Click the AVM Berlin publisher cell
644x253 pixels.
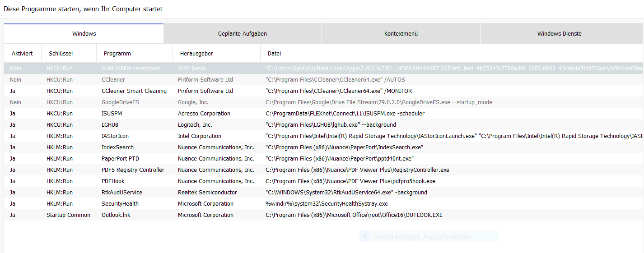pos(192,69)
